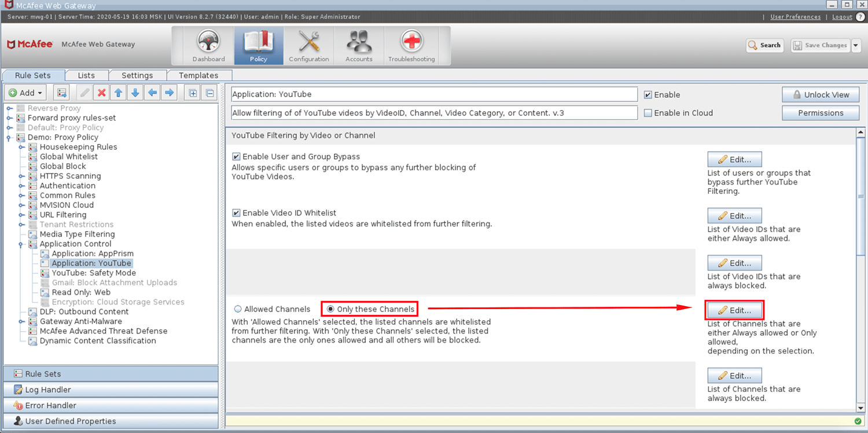Select the Only these Channels radio button
The image size is (868, 433).
pos(330,309)
